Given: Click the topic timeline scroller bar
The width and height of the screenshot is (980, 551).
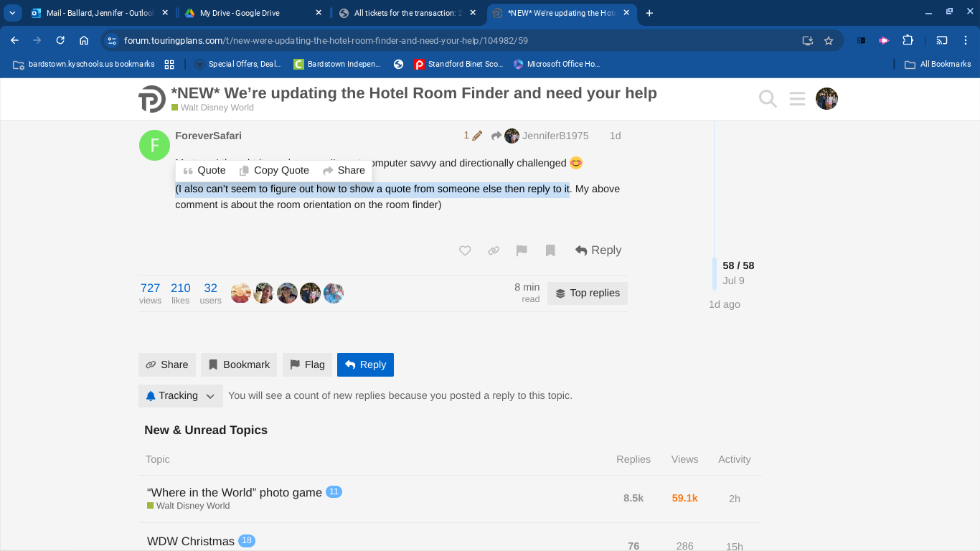Looking at the screenshot, I should click(715, 273).
